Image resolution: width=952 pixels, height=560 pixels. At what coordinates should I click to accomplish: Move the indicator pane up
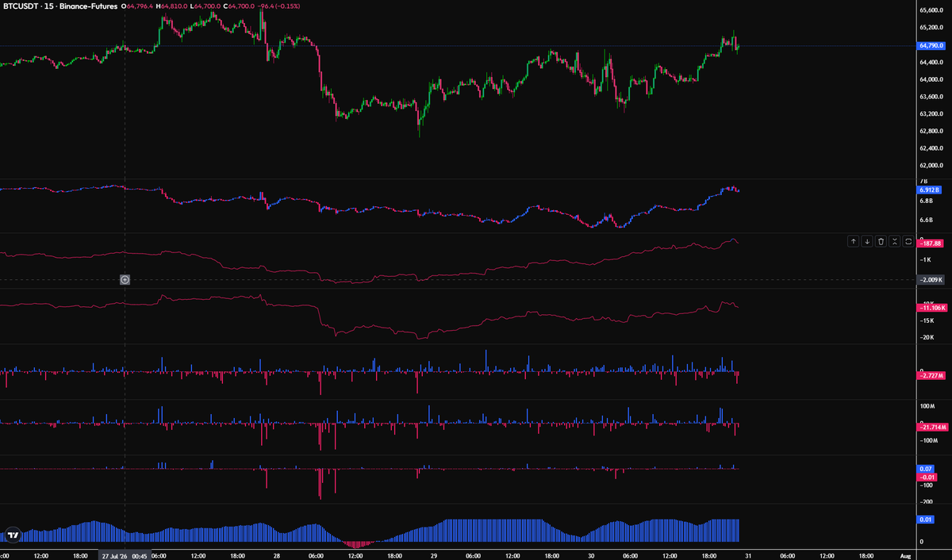click(853, 241)
